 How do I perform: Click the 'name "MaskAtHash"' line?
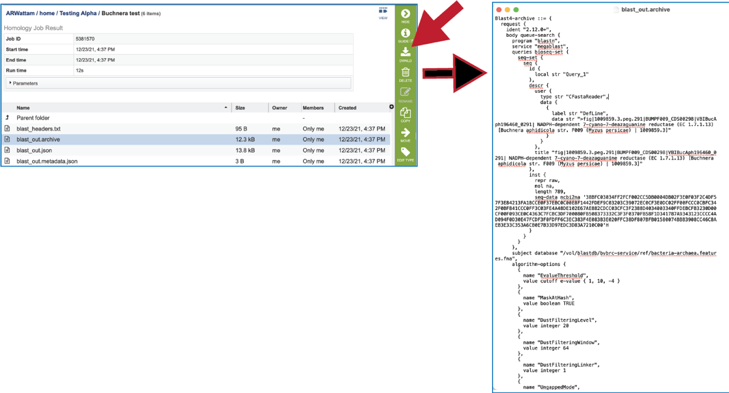point(549,298)
